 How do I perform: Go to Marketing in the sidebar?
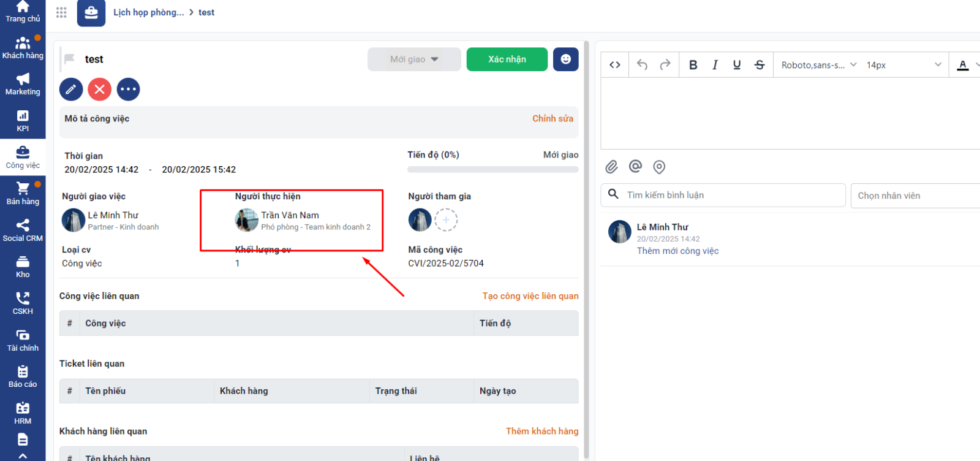(23, 85)
